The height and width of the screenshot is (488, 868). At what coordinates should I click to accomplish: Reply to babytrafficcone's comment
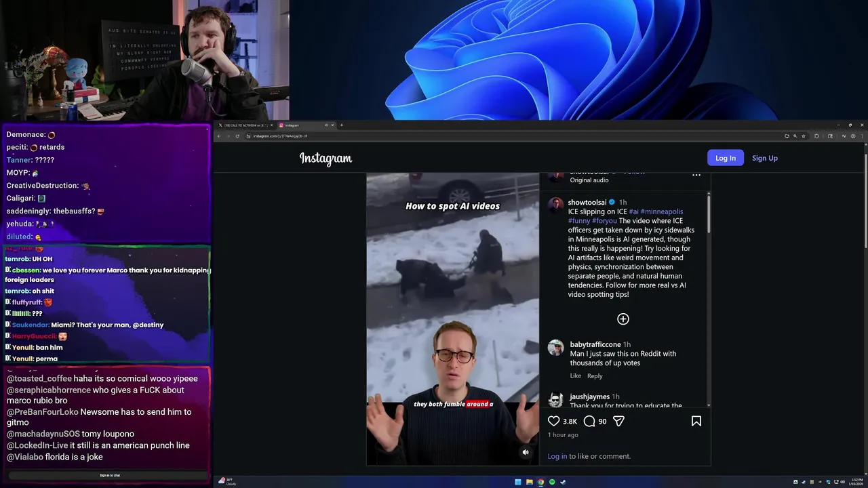click(595, 376)
